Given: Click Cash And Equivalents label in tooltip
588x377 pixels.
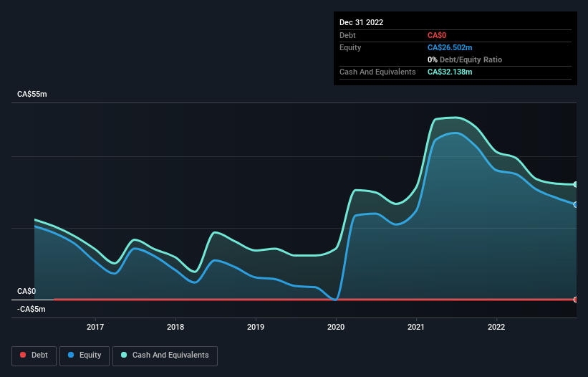Looking at the screenshot, I should (377, 72).
